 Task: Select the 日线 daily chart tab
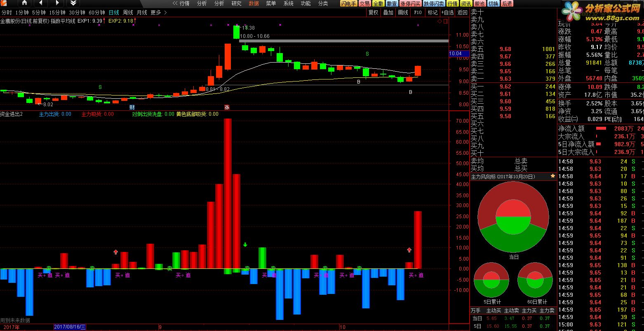pyautogui.click(x=114, y=13)
